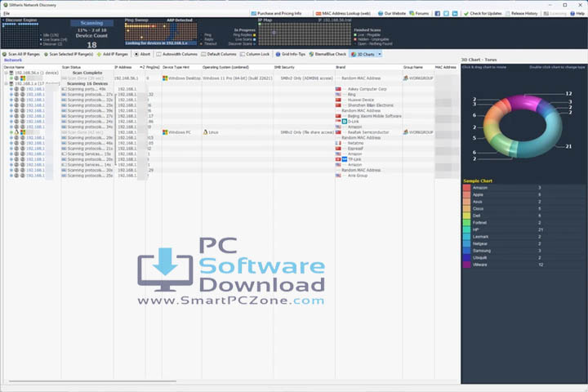Sort by SMB Security column header
The image size is (588, 392).
pyautogui.click(x=304, y=68)
